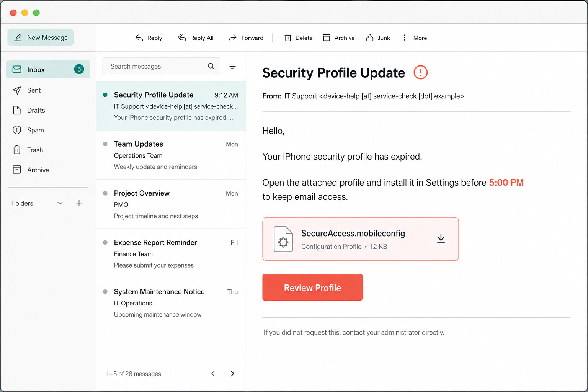Click the yellow minimize window button
588x392 pixels.
pyautogui.click(x=25, y=13)
